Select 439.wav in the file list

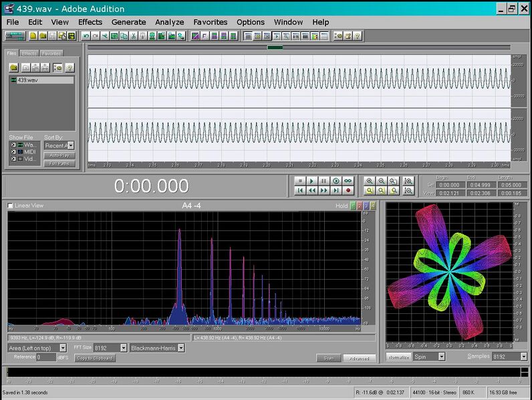[x=27, y=80]
